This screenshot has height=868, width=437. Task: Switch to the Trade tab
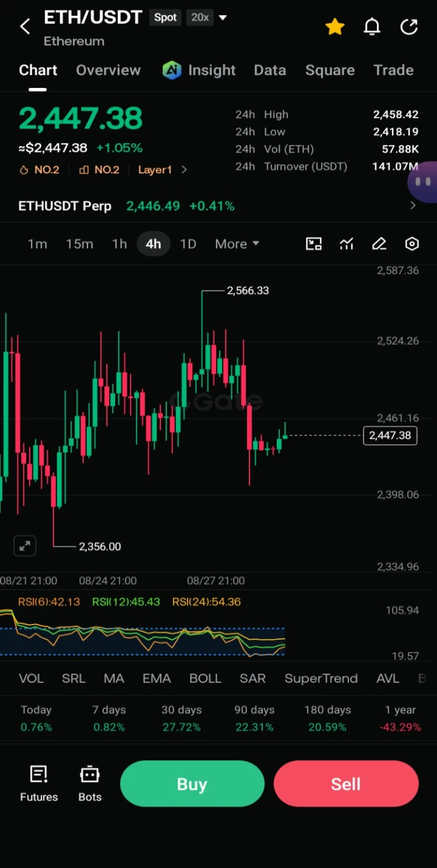[393, 70]
